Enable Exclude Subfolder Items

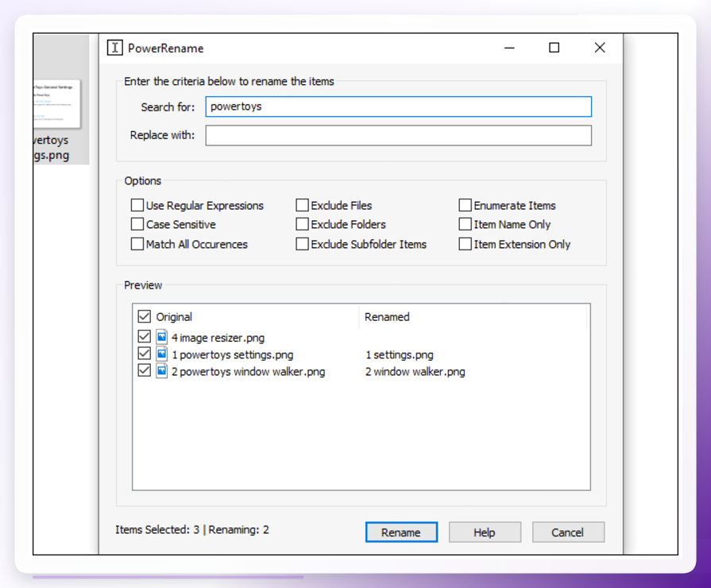click(x=302, y=244)
